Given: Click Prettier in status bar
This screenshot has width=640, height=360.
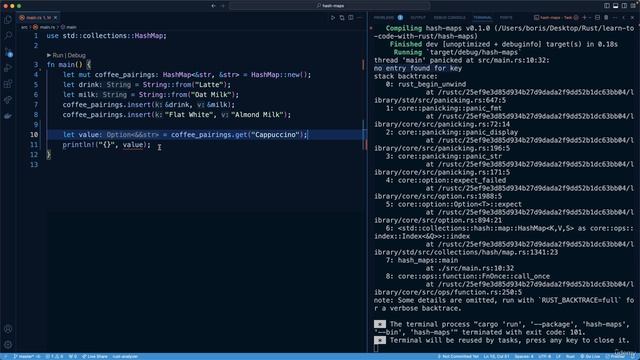Looking at the screenshot, I should pos(615,356).
